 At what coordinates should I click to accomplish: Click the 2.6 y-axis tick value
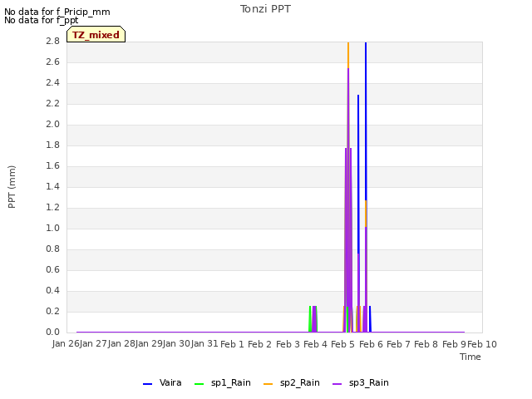point(52,62)
